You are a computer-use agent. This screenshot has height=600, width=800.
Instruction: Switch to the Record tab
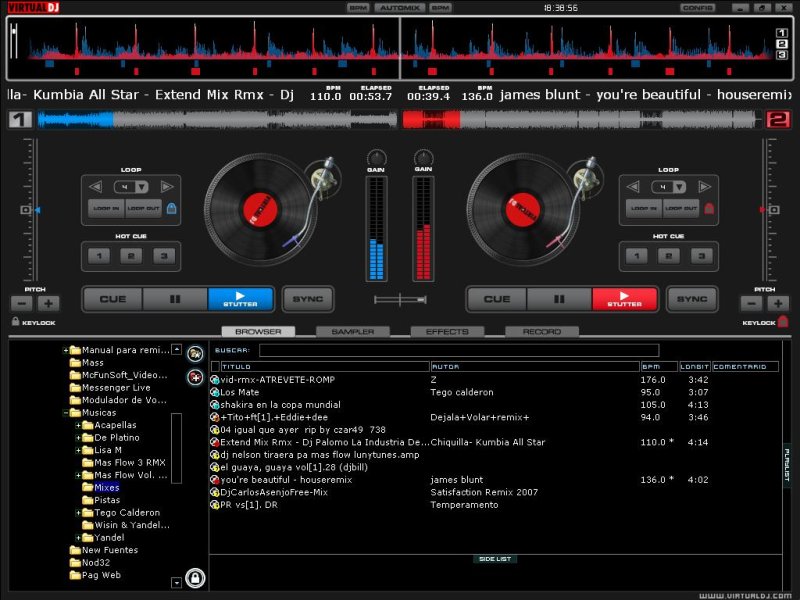click(x=542, y=332)
